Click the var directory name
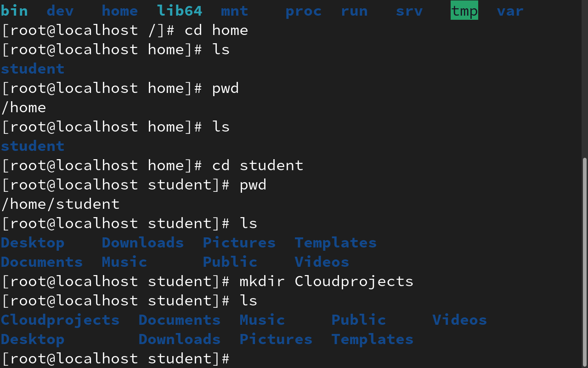Screen dimensions: 588x368 pyautogui.click(x=510, y=11)
